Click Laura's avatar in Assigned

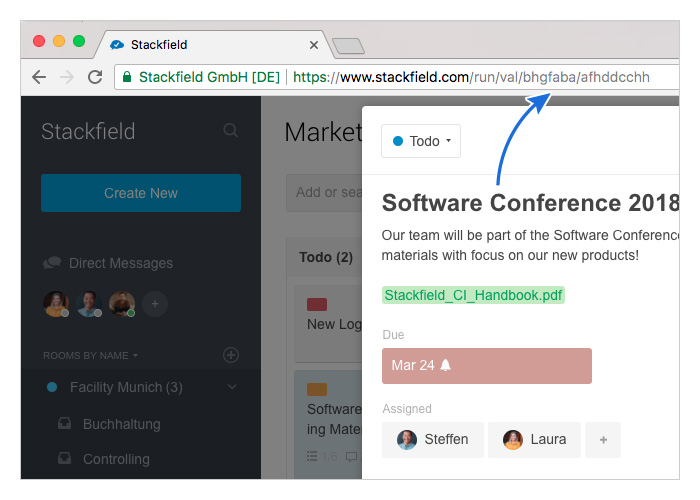[x=513, y=440]
